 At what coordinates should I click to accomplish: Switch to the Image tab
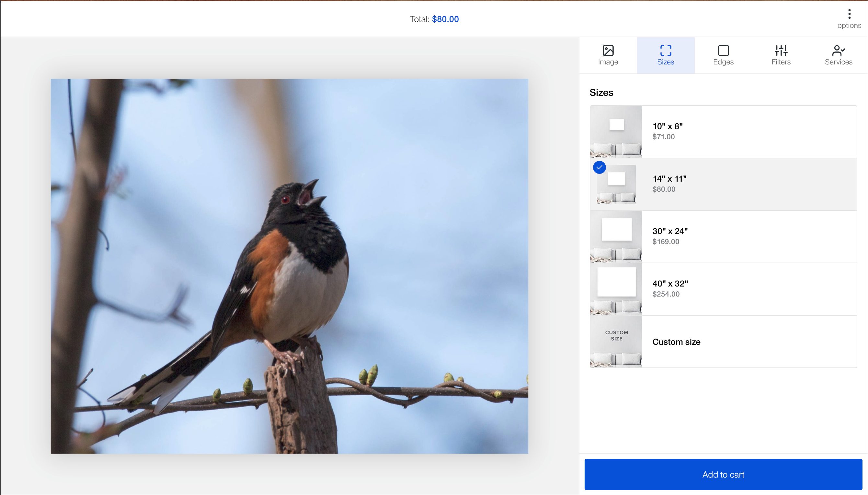point(608,55)
